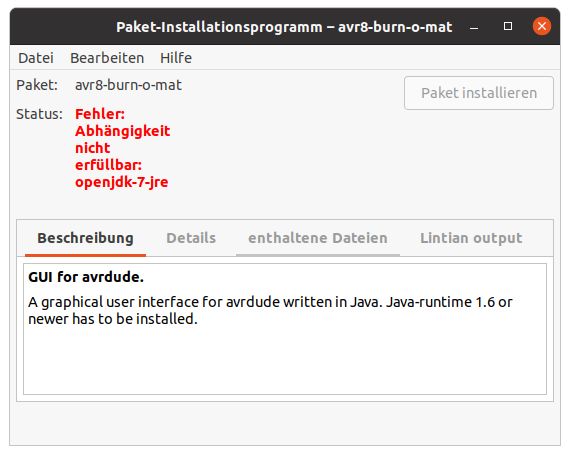Click the window title bar text

284,27
